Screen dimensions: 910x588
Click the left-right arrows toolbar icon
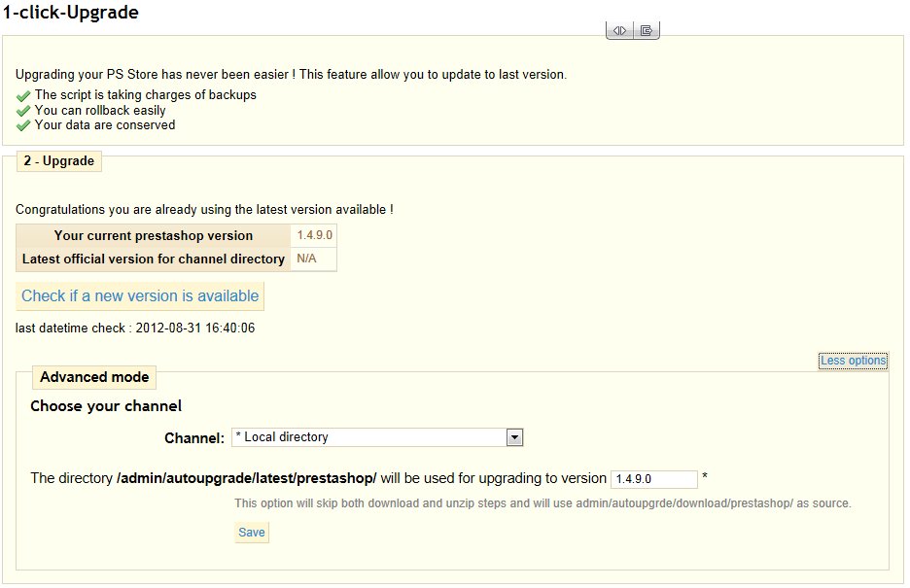click(x=619, y=31)
